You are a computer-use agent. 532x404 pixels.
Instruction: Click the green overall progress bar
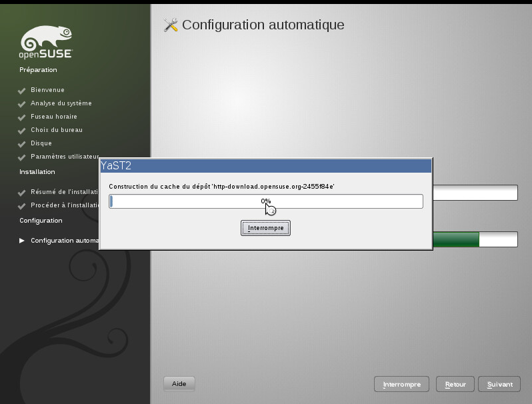(x=475, y=239)
